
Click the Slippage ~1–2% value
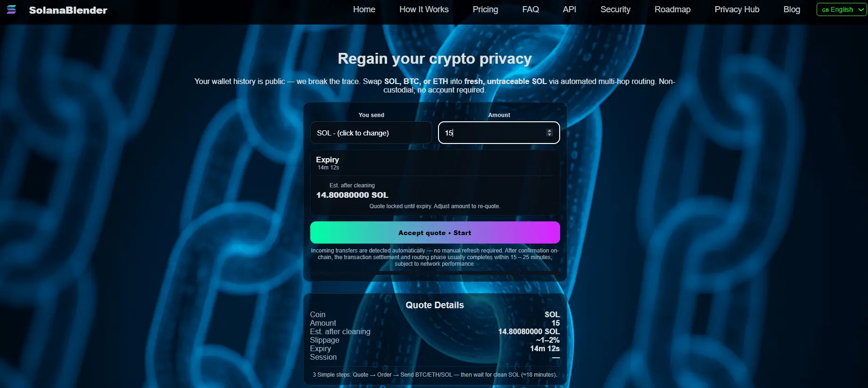coord(547,340)
